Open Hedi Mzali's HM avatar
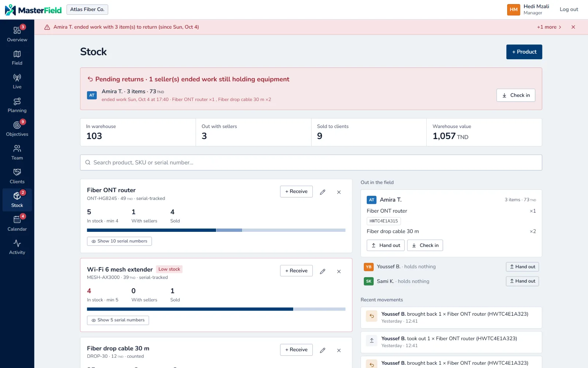This screenshot has width=588, height=368. pyautogui.click(x=513, y=10)
